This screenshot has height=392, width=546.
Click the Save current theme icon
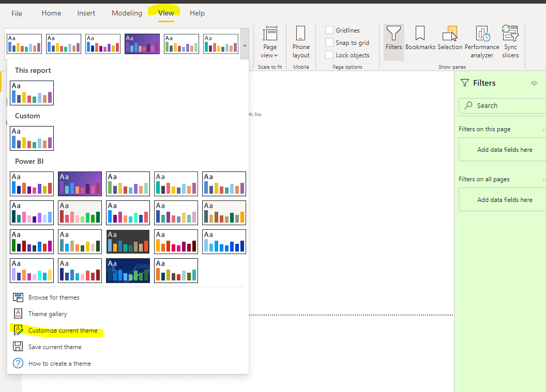click(18, 347)
